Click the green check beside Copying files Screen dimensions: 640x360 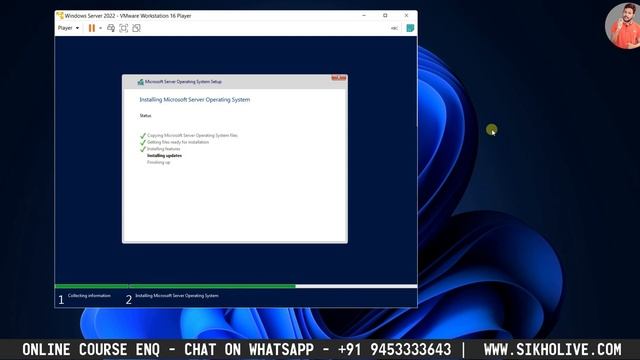click(143, 136)
